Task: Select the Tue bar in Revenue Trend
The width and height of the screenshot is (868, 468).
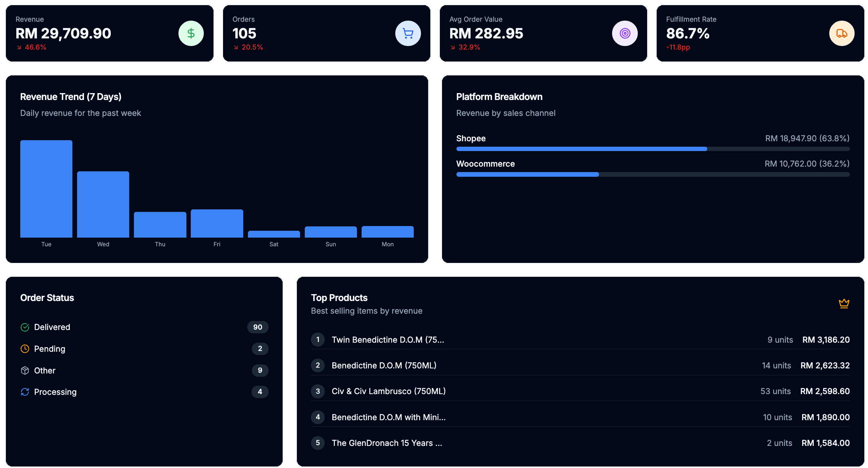Action: click(46, 189)
